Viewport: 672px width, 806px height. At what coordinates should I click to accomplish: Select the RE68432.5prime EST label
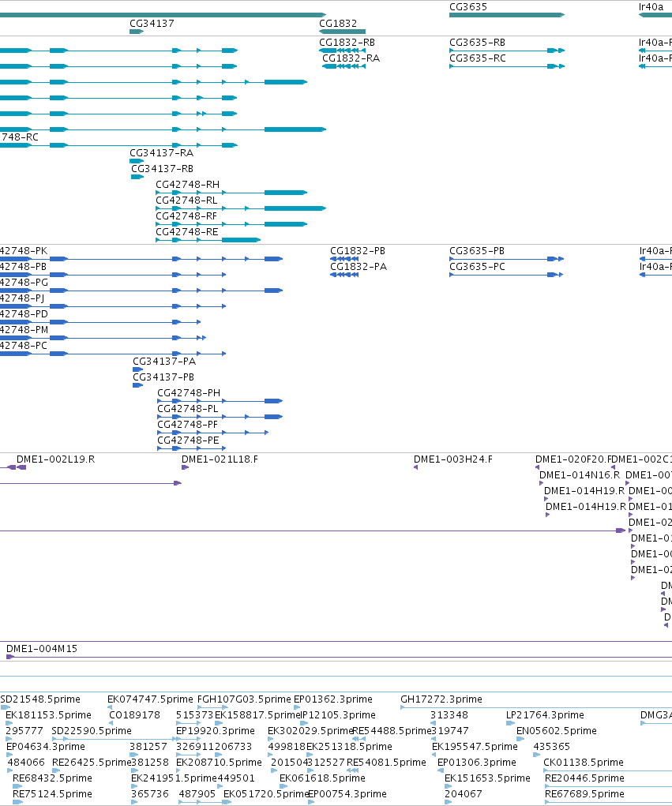tap(52, 778)
